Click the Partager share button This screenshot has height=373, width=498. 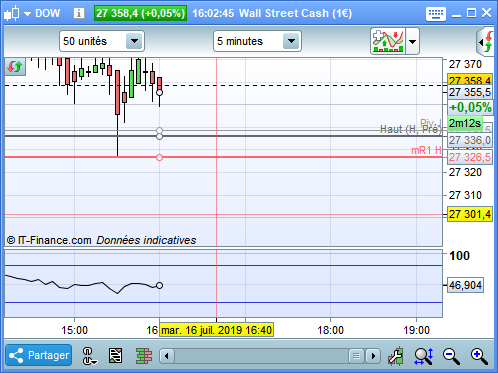coord(39,355)
